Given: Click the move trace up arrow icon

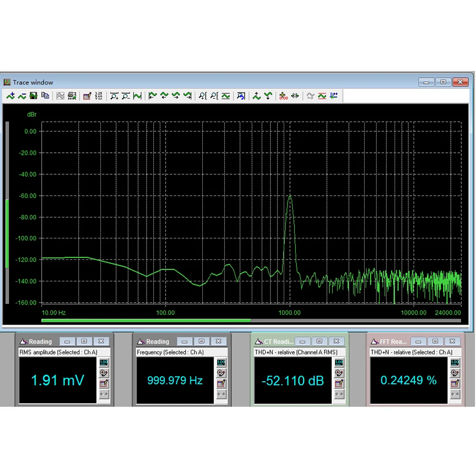Looking at the screenshot, I should pos(257,96).
